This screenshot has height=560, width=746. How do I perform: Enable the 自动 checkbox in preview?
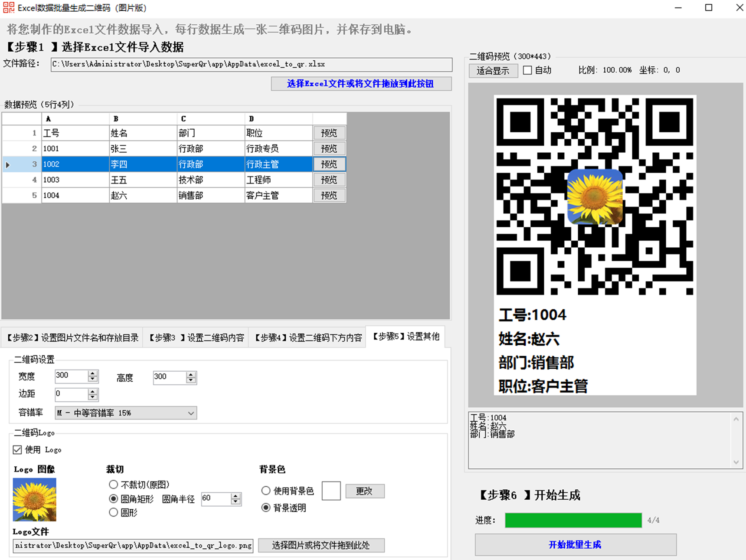pyautogui.click(x=527, y=70)
